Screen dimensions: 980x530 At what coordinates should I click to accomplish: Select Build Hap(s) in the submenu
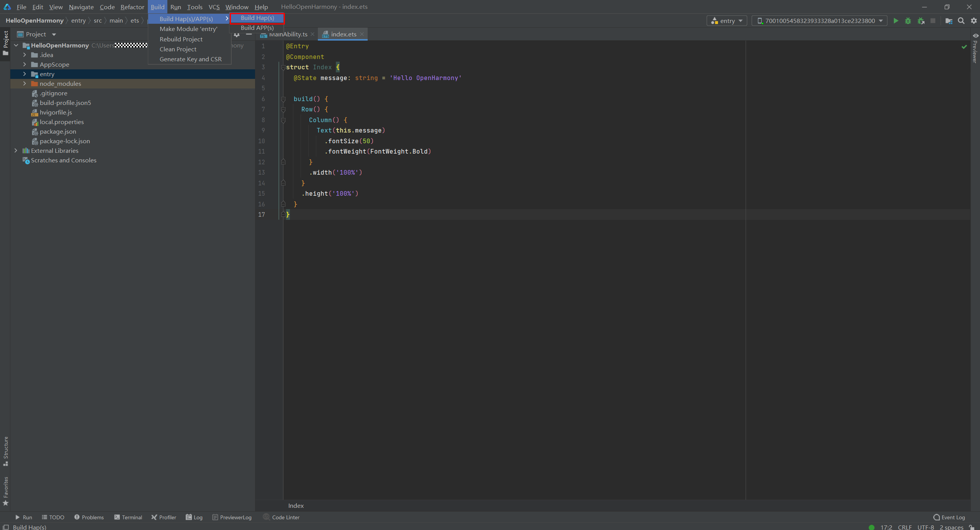click(257, 18)
